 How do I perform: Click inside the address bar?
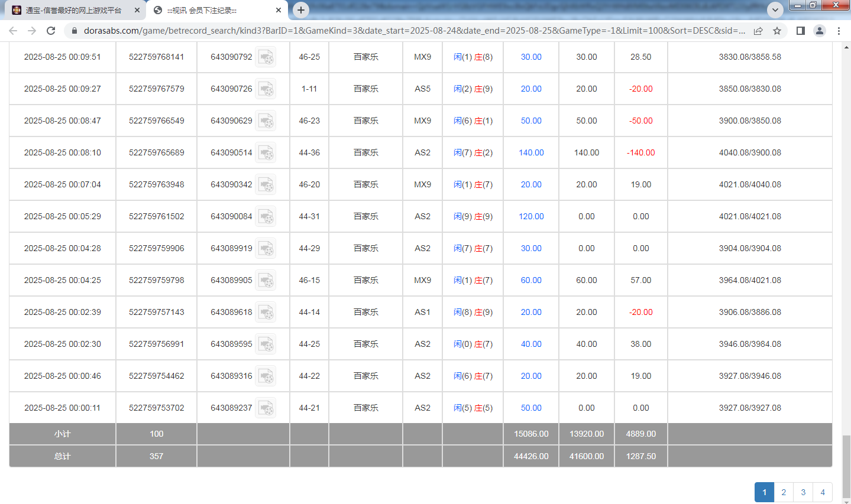pos(355,30)
